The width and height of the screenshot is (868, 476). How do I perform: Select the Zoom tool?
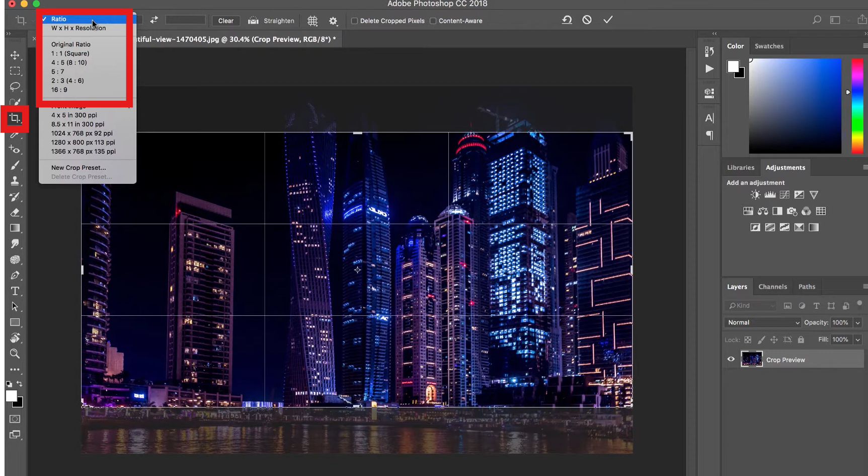(15, 354)
